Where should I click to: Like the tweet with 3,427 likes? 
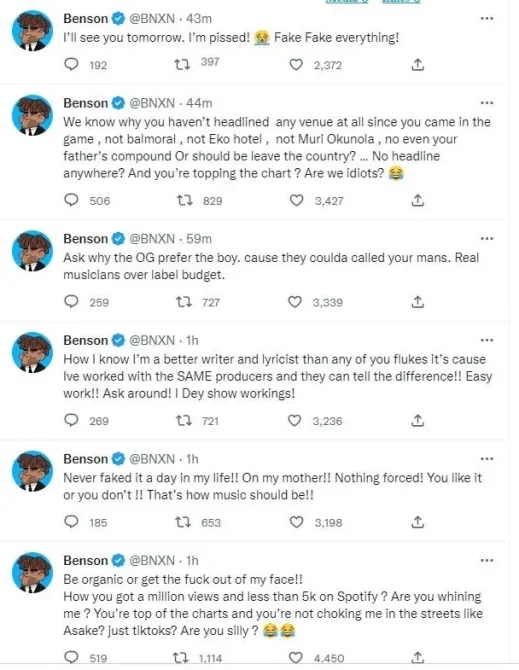[x=296, y=200]
